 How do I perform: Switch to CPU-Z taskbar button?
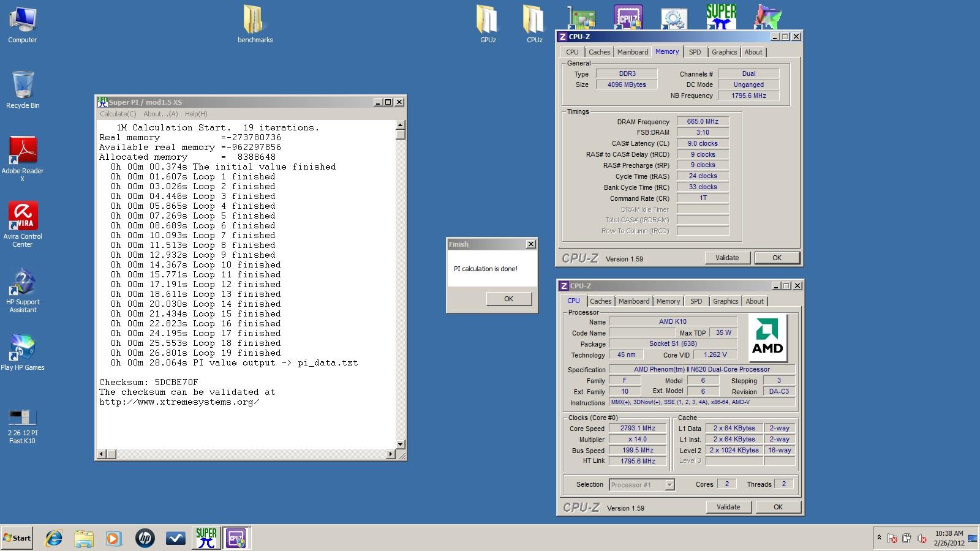(x=236, y=538)
